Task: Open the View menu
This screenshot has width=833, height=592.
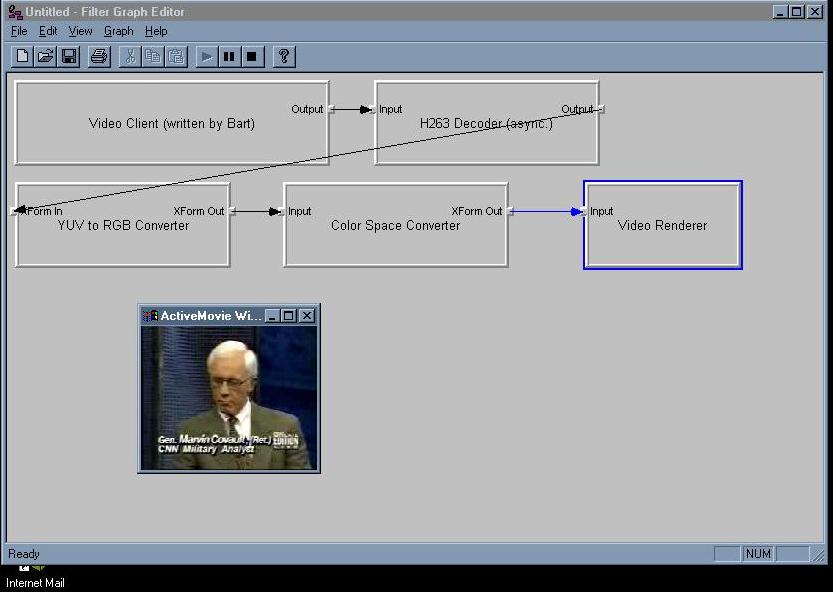Action: point(80,31)
